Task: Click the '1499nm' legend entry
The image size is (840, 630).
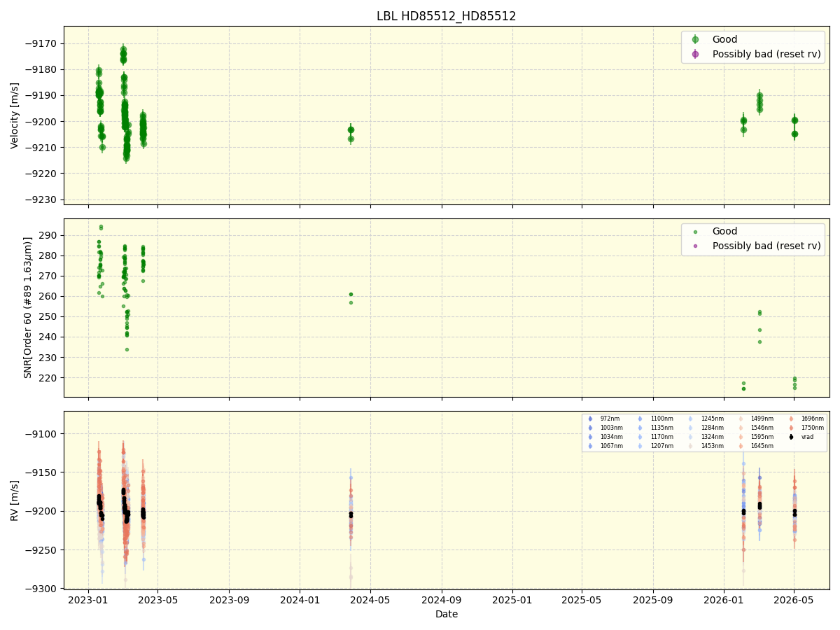Action: [x=762, y=419]
